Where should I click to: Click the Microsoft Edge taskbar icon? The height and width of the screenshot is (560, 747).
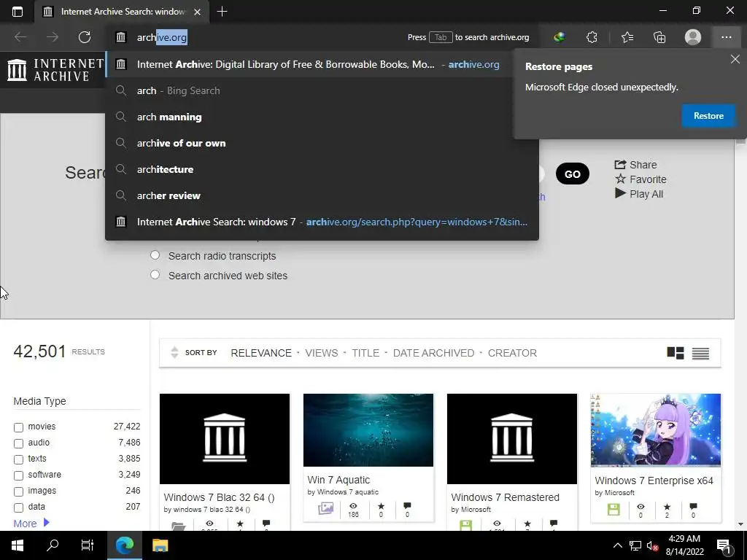(125, 545)
